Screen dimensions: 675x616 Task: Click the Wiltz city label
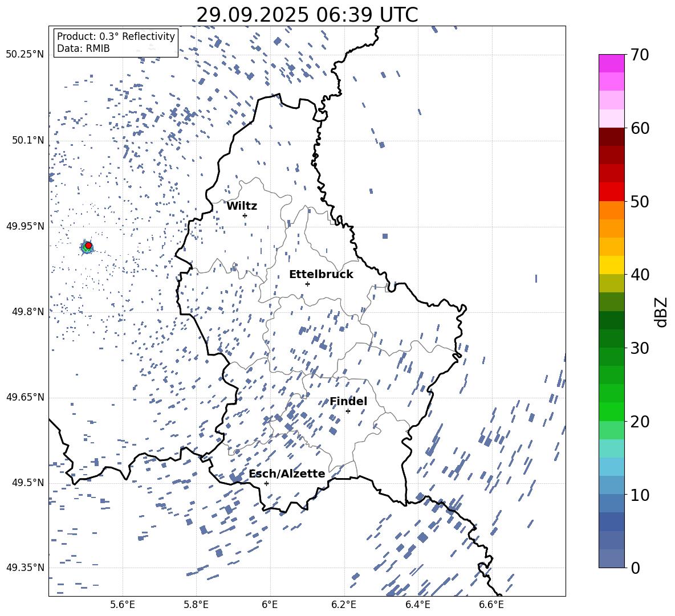[x=242, y=206]
